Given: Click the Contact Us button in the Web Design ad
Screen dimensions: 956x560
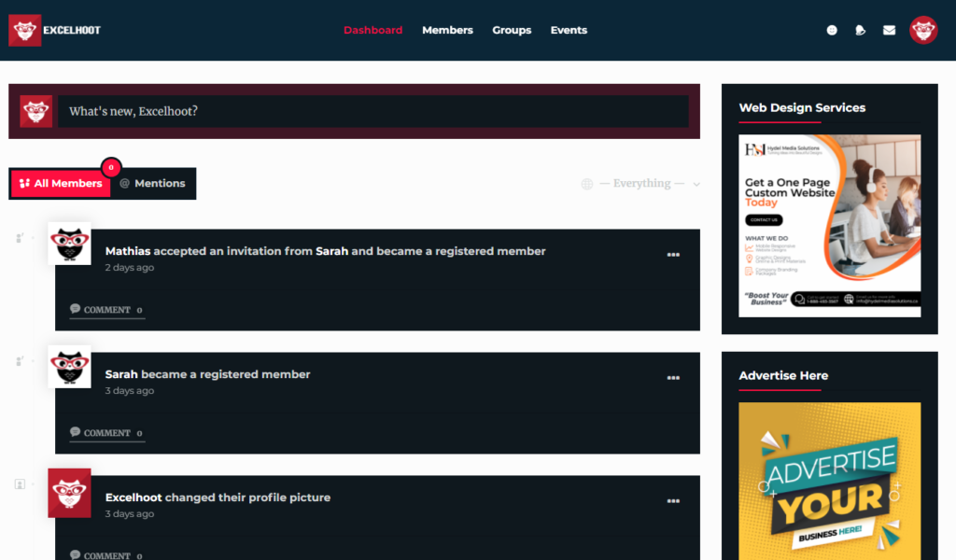Looking at the screenshot, I should pos(765,220).
